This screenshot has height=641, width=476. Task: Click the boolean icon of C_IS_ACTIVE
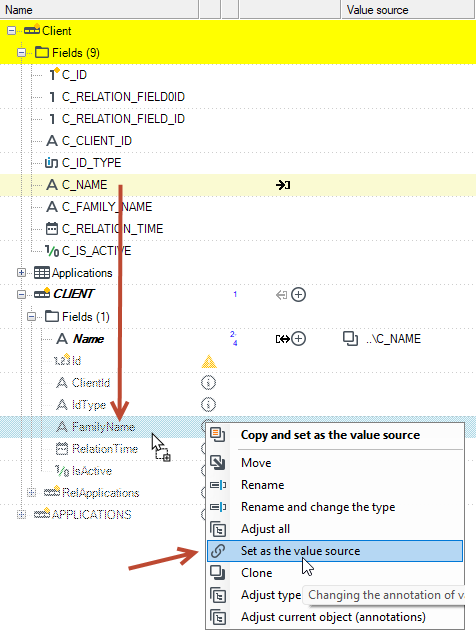pos(52,251)
